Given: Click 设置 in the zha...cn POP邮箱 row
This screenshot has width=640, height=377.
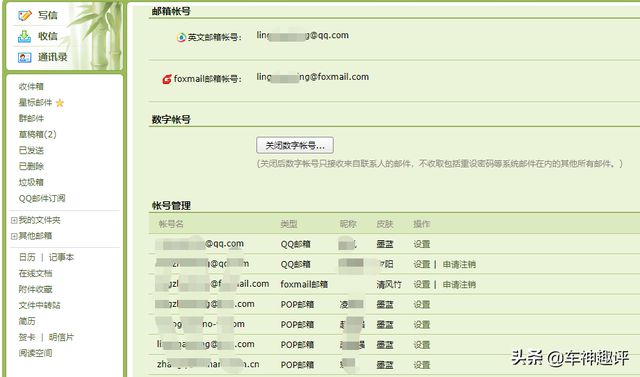Looking at the screenshot, I should pos(422,365).
